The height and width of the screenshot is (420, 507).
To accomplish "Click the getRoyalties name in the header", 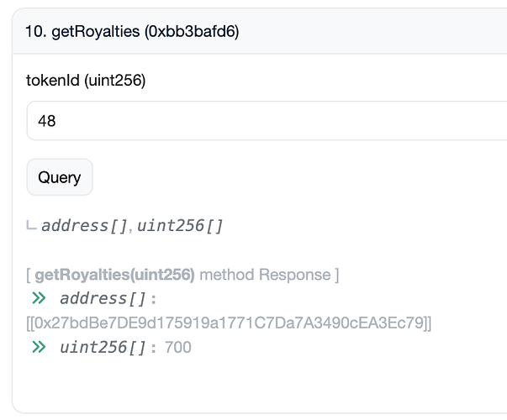I will (x=96, y=32).
